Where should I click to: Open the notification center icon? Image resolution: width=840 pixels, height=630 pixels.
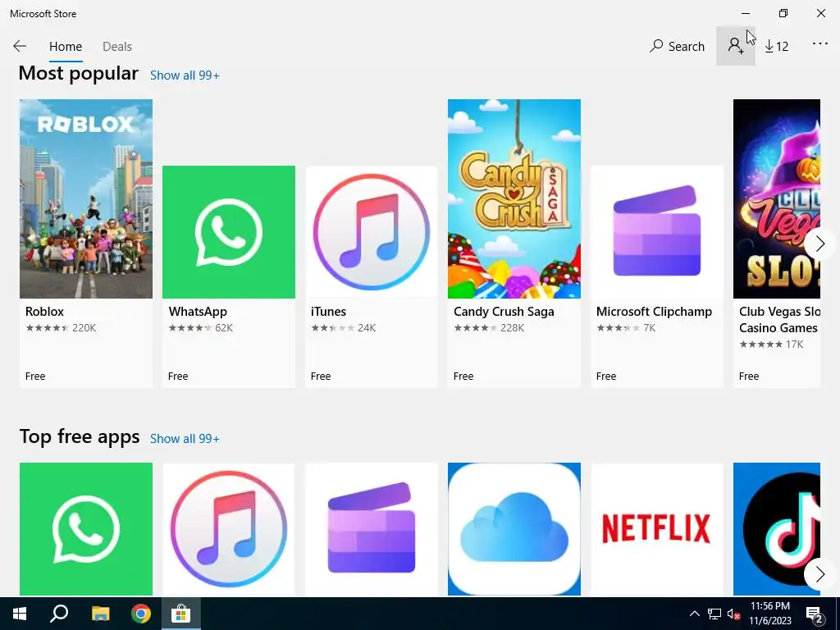click(816, 615)
